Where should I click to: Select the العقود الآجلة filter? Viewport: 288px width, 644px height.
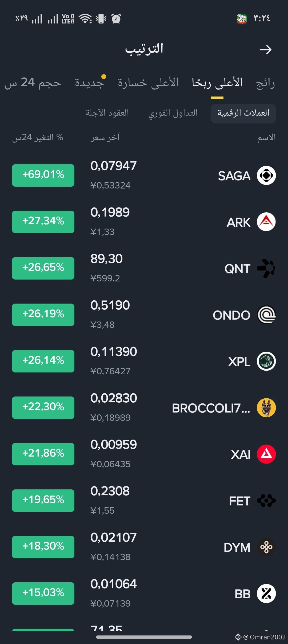click(107, 113)
